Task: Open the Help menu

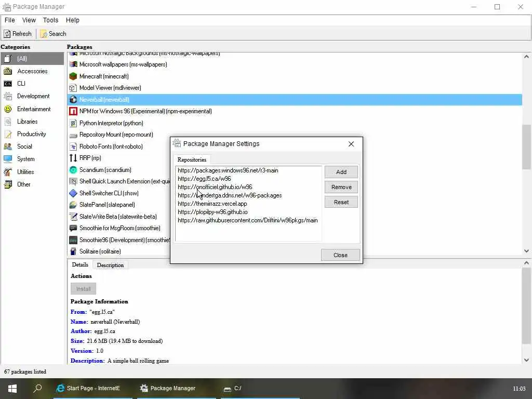Action: [x=73, y=20]
